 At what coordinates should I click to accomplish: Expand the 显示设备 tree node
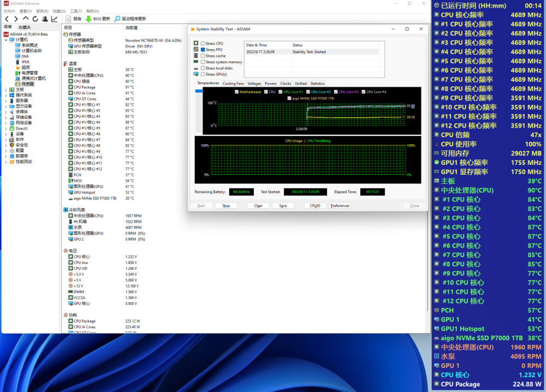click(5, 106)
